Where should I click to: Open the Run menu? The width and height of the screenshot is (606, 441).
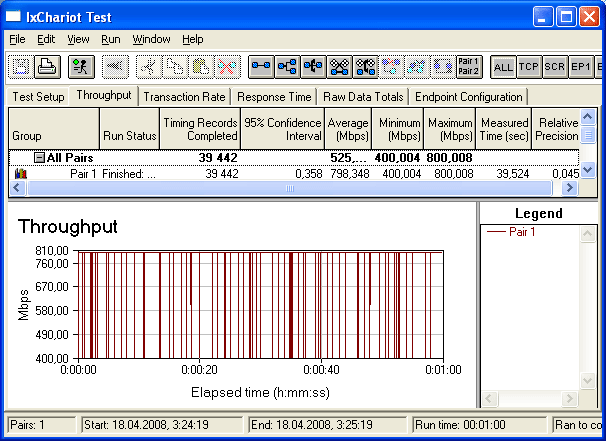point(111,39)
